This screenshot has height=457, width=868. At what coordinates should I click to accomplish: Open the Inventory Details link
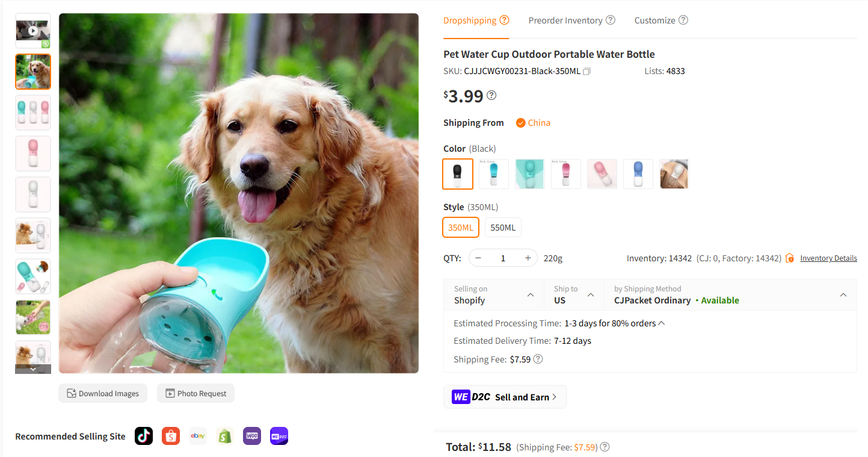click(828, 258)
